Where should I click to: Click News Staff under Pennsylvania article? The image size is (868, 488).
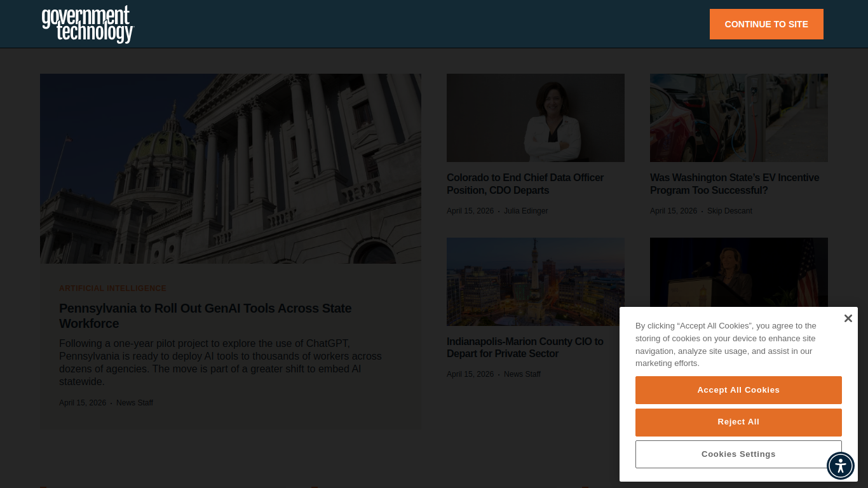click(135, 403)
